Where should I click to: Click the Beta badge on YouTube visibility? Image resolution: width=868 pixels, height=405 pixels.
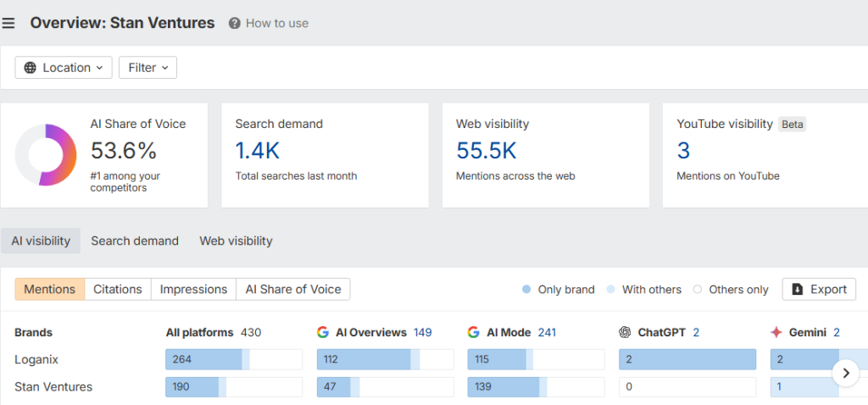coord(793,125)
